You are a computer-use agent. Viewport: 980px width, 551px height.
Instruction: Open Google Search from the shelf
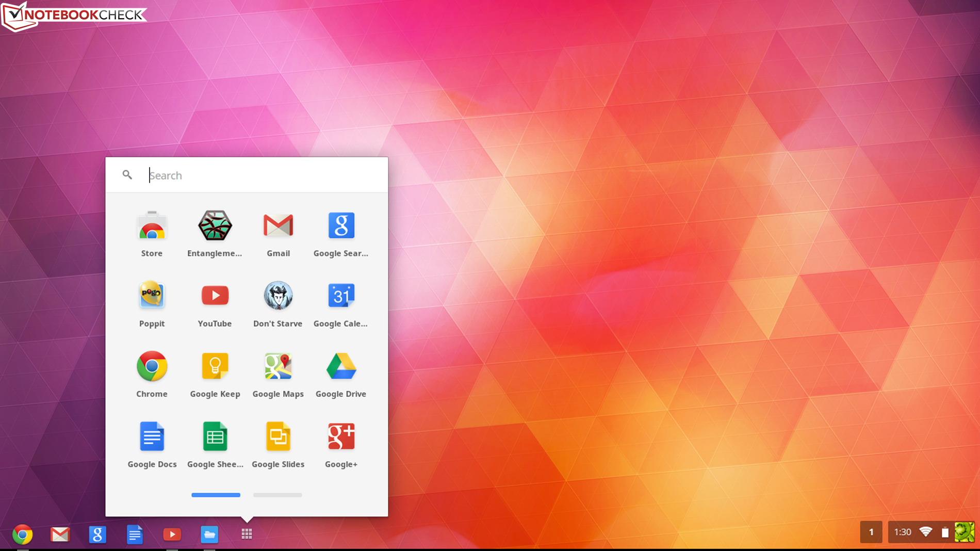tap(97, 534)
